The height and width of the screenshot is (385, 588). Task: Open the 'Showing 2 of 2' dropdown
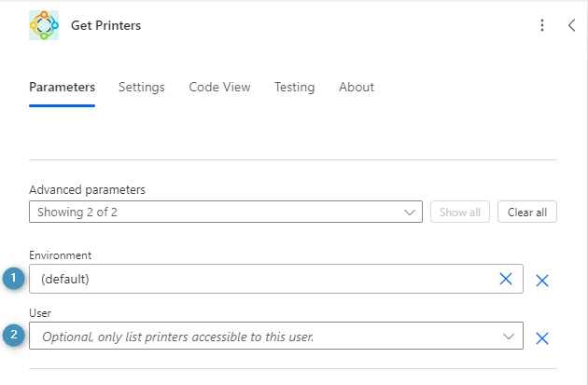click(215, 213)
